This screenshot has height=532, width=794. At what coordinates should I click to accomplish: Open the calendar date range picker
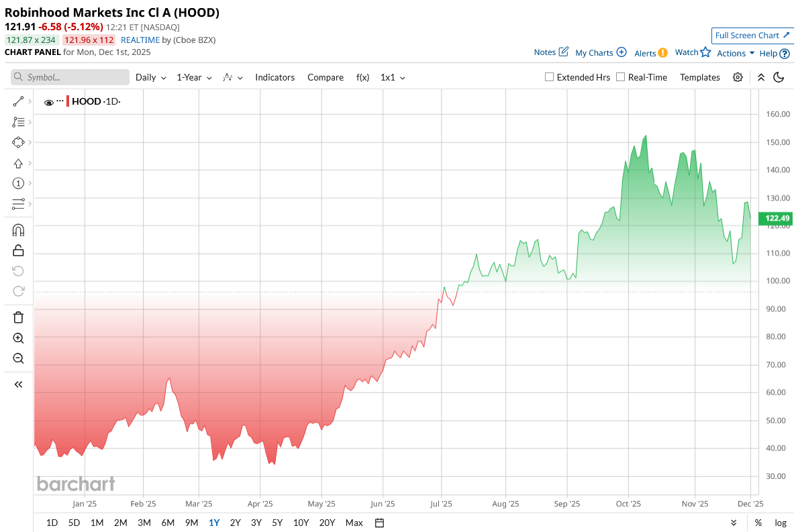[x=379, y=523]
